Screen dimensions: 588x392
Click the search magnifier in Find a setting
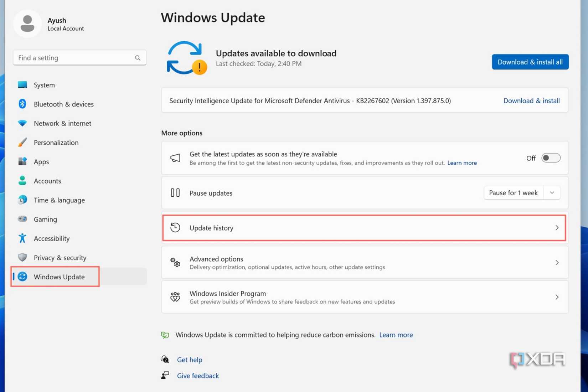click(138, 57)
